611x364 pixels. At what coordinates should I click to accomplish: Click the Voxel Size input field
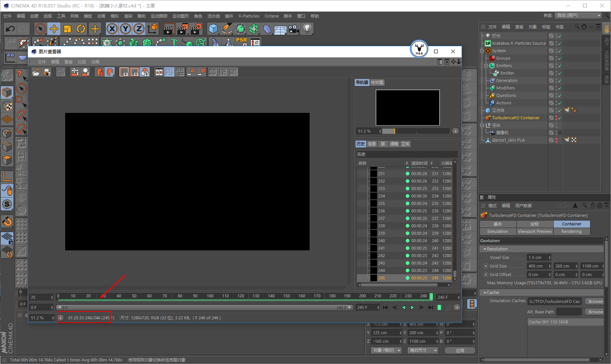[x=539, y=257]
